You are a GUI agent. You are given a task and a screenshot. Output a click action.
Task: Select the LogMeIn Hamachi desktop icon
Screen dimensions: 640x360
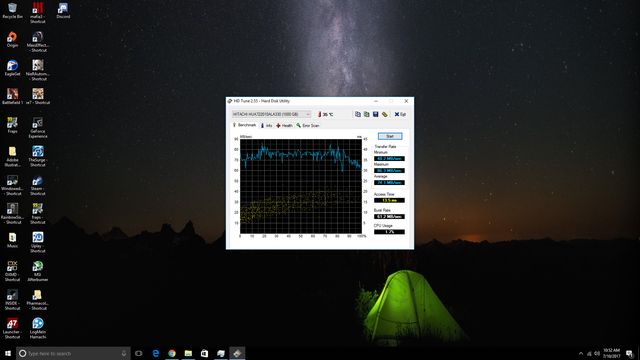(38, 328)
